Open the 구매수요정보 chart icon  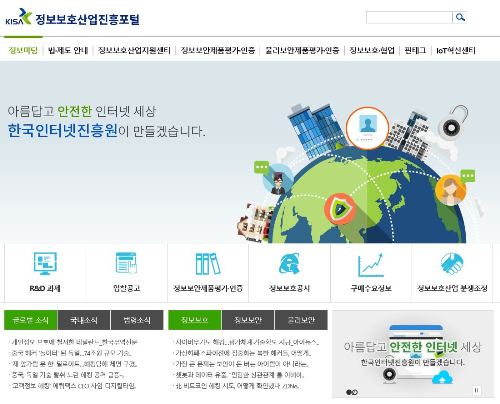[371, 265]
